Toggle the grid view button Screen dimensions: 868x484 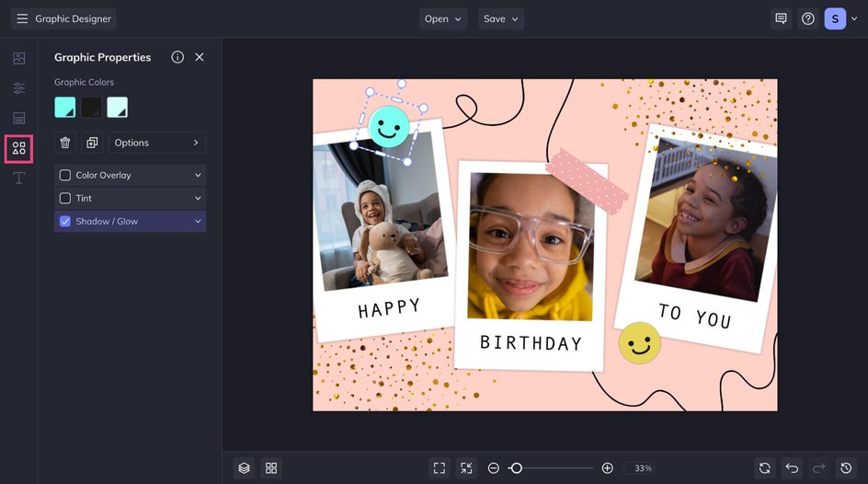pyautogui.click(x=271, y=468)
